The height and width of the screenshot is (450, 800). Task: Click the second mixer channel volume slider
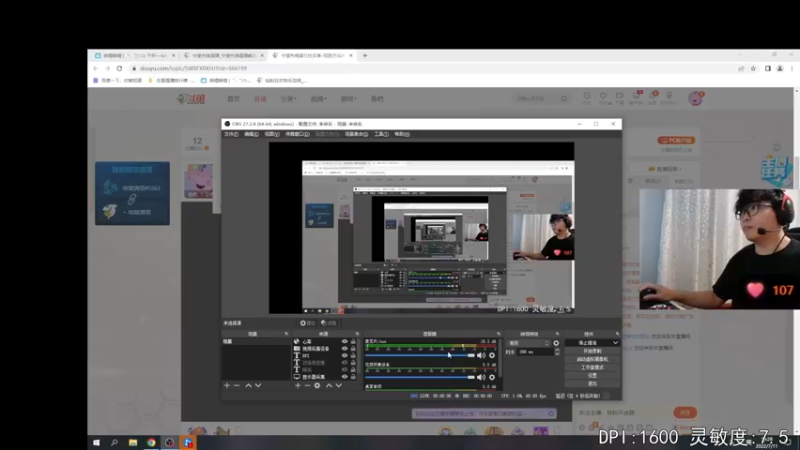[x=419, y=378]
